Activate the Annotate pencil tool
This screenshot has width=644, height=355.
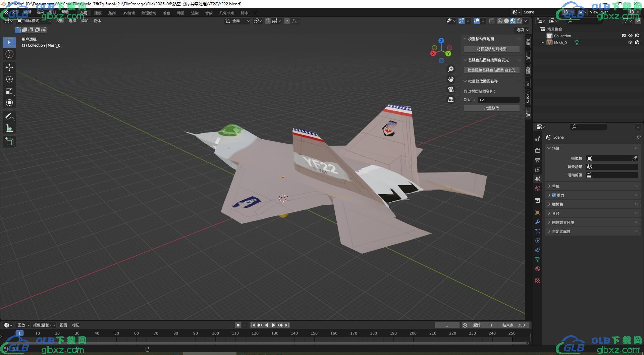click(9, 116)
